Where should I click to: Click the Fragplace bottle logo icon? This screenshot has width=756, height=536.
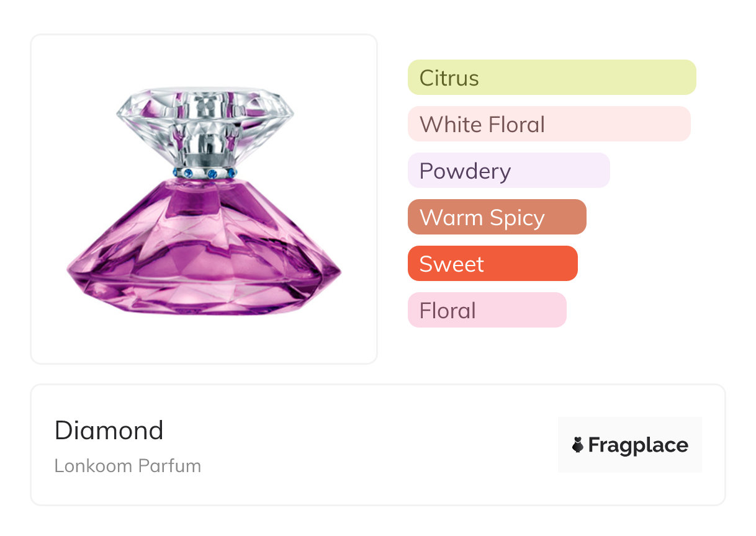(x=578, y=445)
